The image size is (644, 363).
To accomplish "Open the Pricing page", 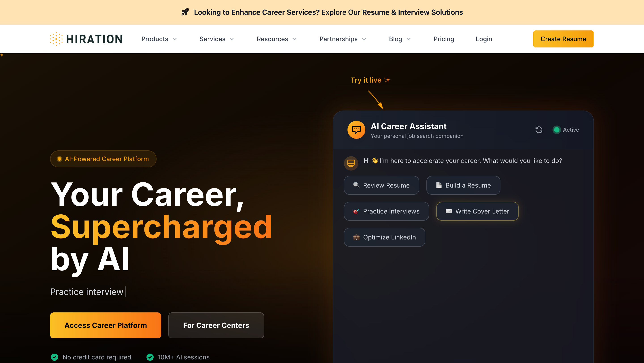I will 443,39.
